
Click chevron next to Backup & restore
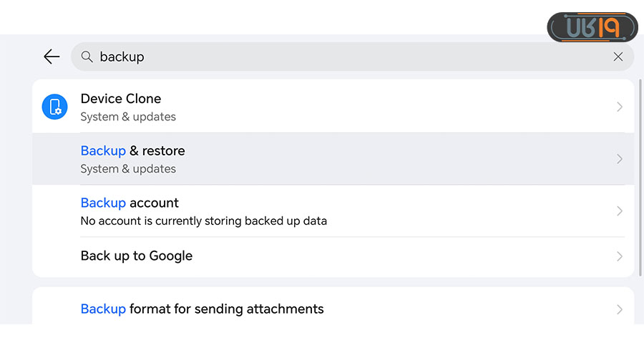tap(620, 159)
